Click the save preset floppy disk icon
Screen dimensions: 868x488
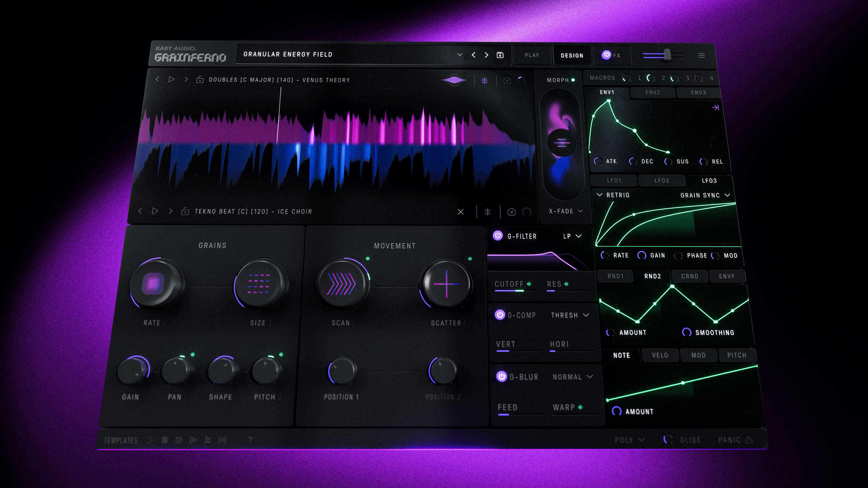click(x=501, y=55)
